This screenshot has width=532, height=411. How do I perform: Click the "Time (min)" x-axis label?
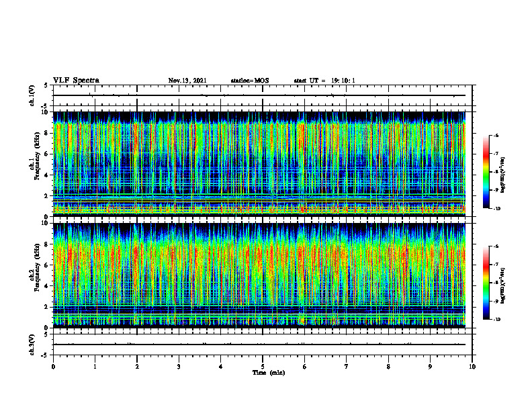[x=269, y=373]
